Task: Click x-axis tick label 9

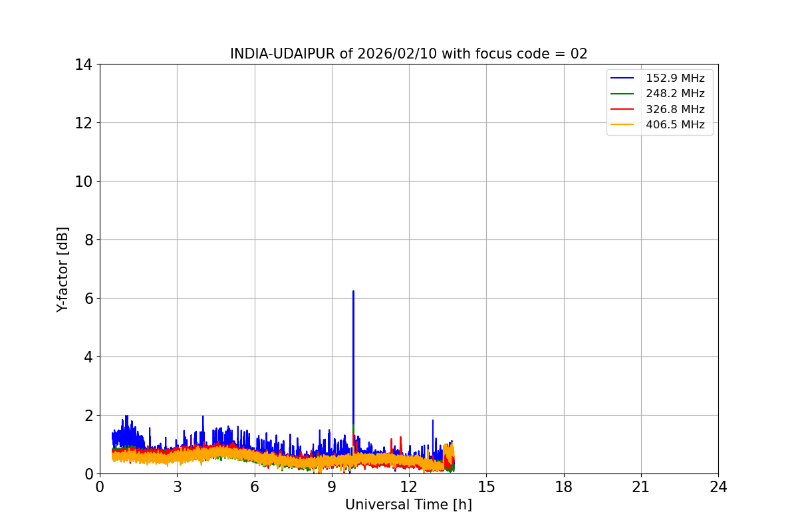Action: (332, 487)
